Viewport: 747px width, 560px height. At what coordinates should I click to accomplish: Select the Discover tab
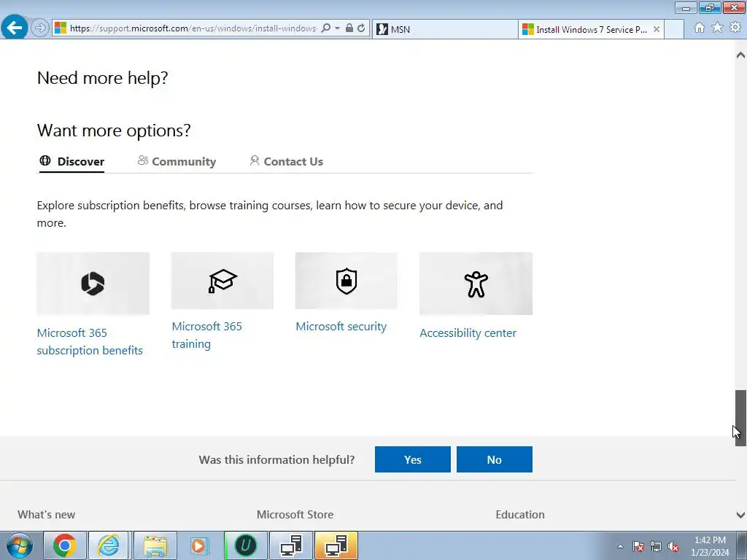71,162
